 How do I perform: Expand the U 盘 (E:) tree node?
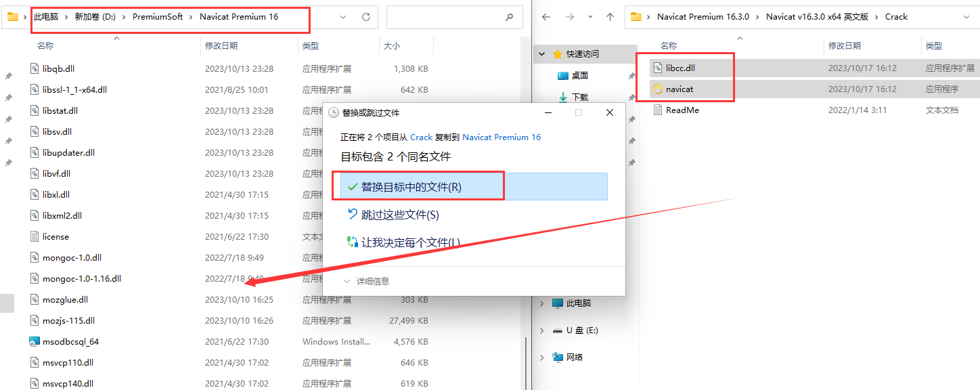542,330
